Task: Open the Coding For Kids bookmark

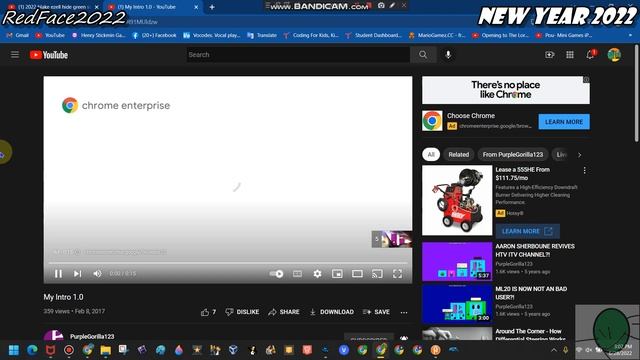Action: coord(311,36)
